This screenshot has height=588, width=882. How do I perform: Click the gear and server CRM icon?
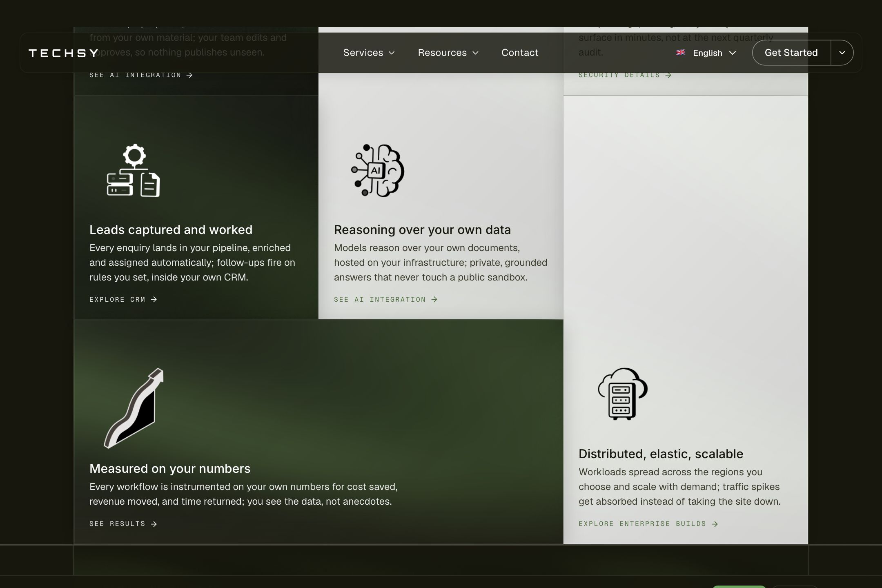point(134,171)
